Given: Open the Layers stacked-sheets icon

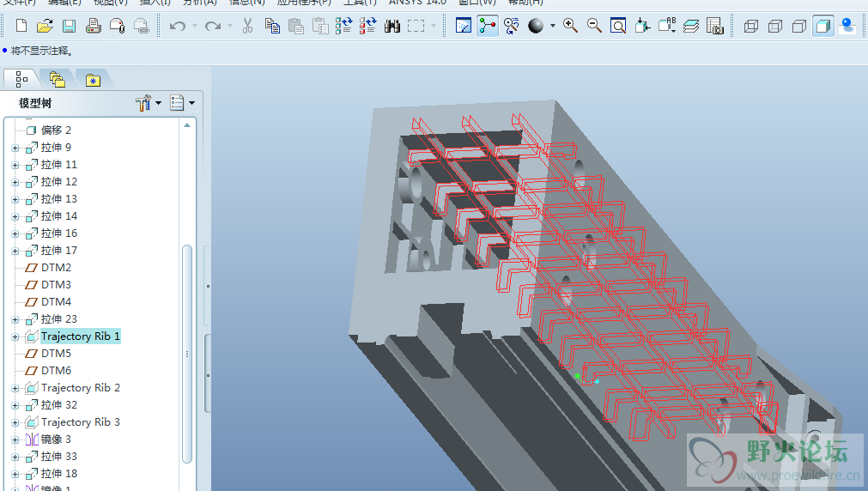Looking at the screenshot, I should click(691, 27).
